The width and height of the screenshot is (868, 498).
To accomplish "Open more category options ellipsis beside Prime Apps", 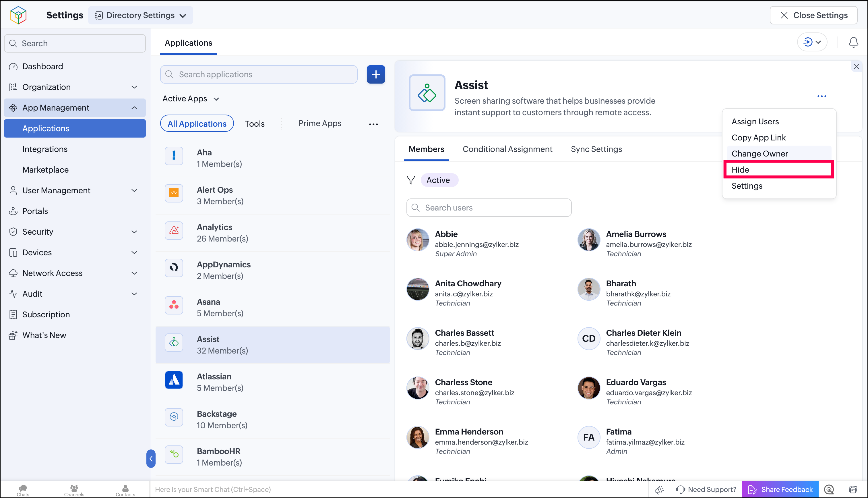I will (373, 124).
